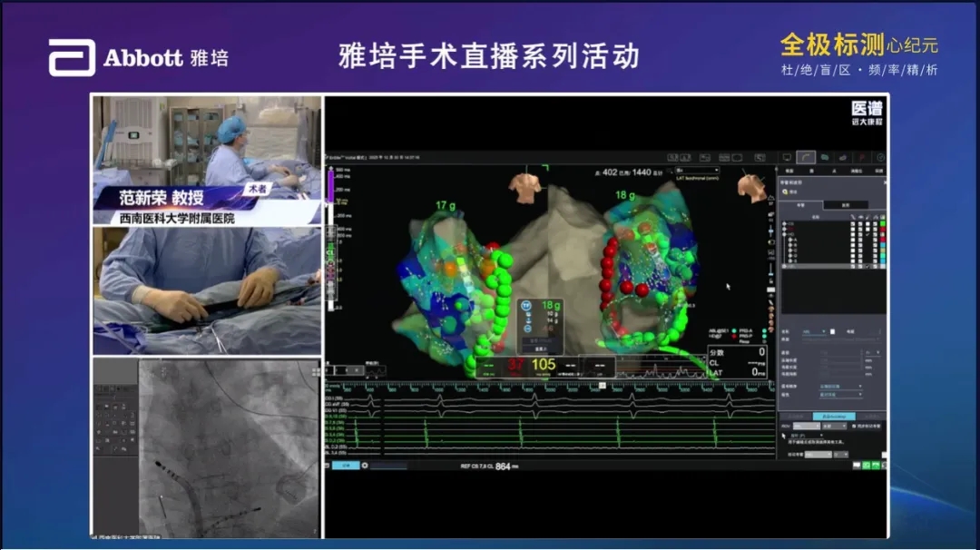980x550 pixels.
Task: Toggle the first checkbox in top catheter row
Action: pyautogui.click(x=852, y=223)
